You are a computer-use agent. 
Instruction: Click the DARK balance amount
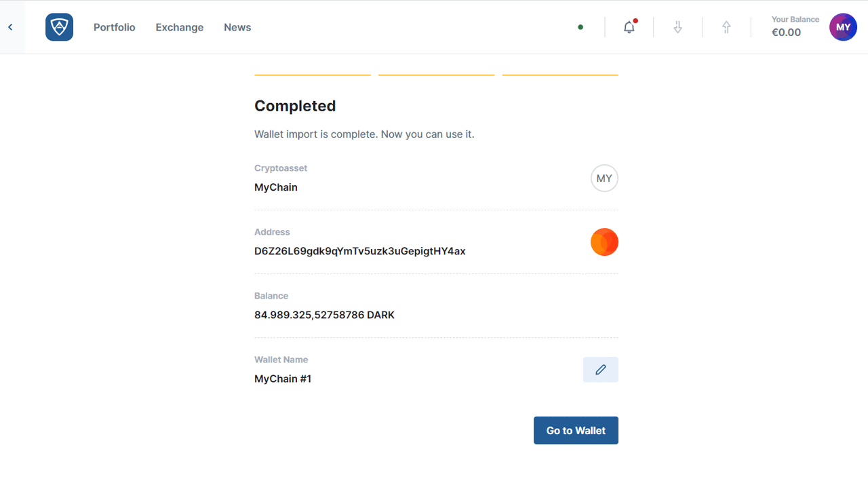pos(324,315)
